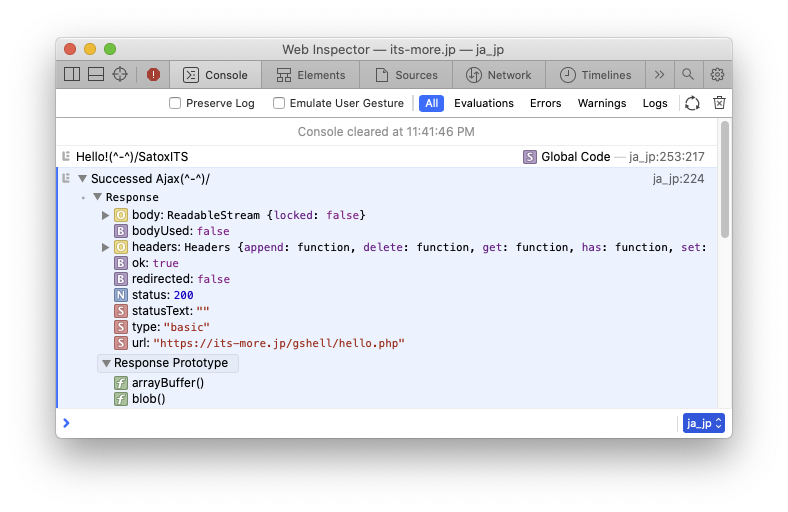788x512 pixels.
Task: Click the dock-to-bottom layout icon
Action: point(96,74)
